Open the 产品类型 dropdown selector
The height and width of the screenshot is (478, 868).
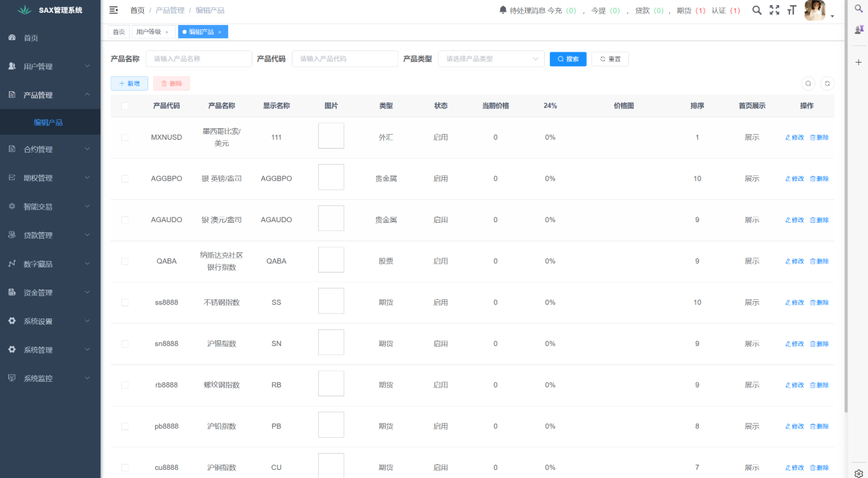pos(491,59)
